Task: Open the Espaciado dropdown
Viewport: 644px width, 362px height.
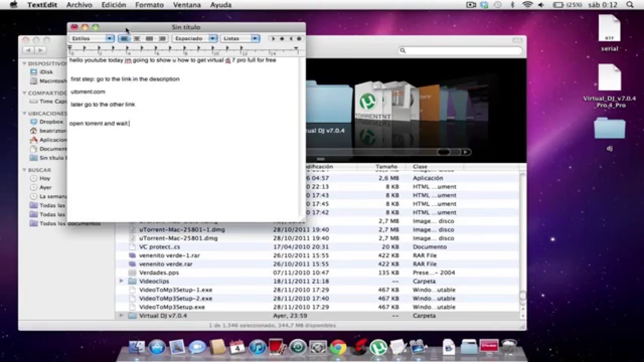Action: [195, 39]
